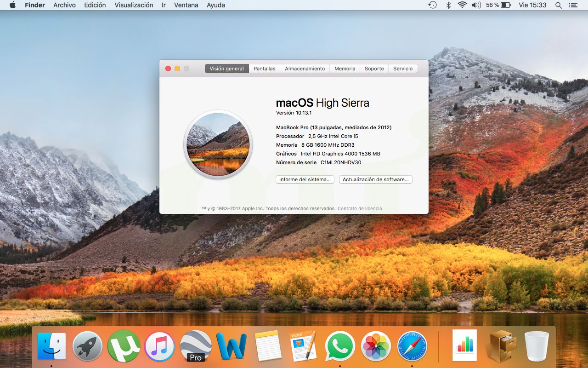Open the Wi-Fi status menu

coord(462,5)
